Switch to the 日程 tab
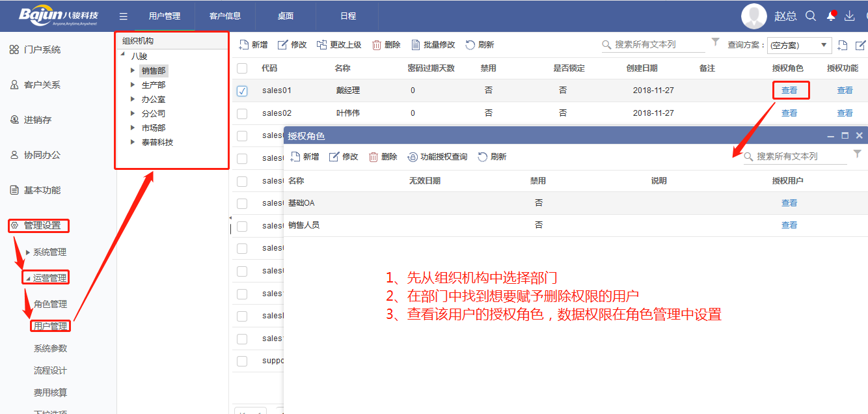The image size is (868, 414). [348, 16]
